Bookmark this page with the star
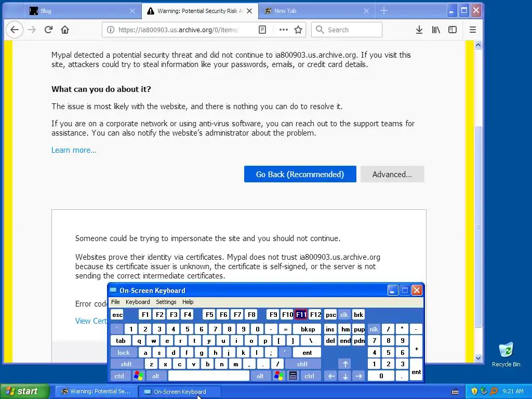 [298, 30]
